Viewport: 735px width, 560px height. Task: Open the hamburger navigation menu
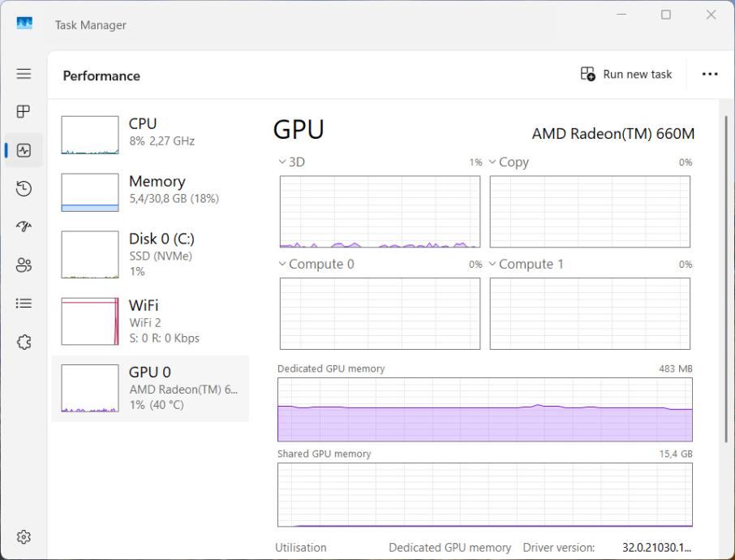24,74
